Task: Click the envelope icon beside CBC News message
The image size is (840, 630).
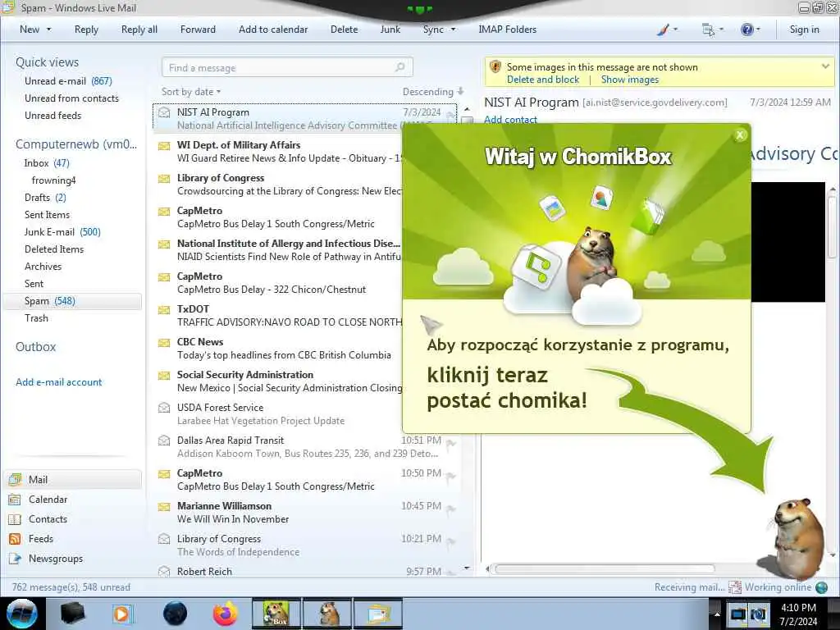Action: 164,342
